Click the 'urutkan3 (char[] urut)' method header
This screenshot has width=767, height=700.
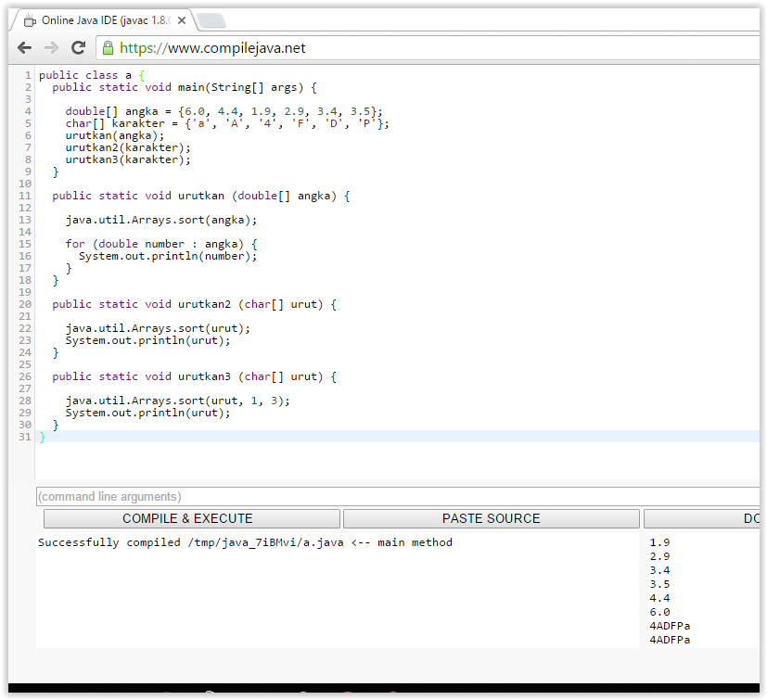(194, 376)
